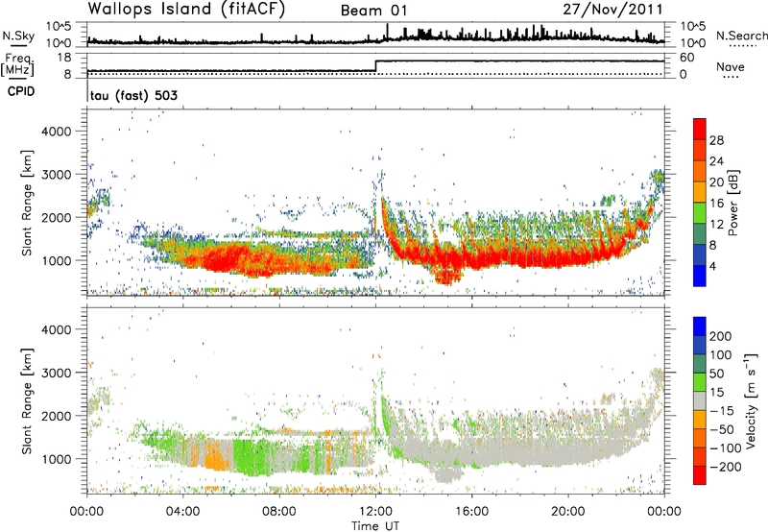The height and width of the screenshot is (532, 768).
Task: Click the '-100' label on velocity colorbar
Action: 726,448
